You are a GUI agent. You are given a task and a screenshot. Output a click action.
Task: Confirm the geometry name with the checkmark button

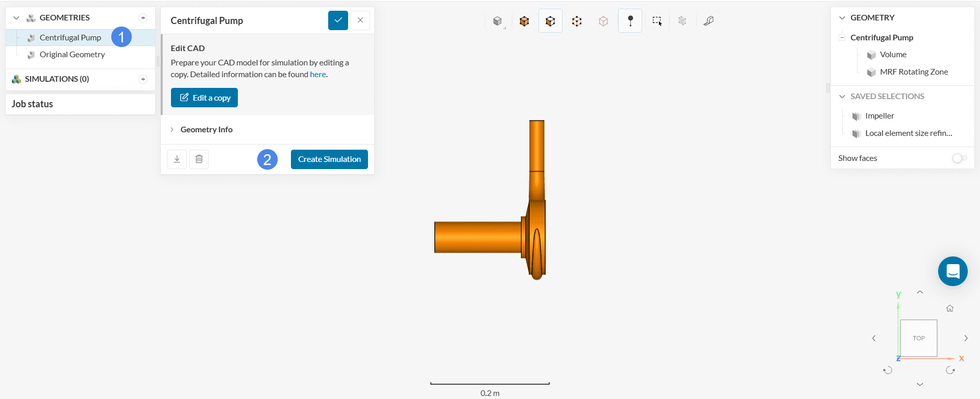338,20
